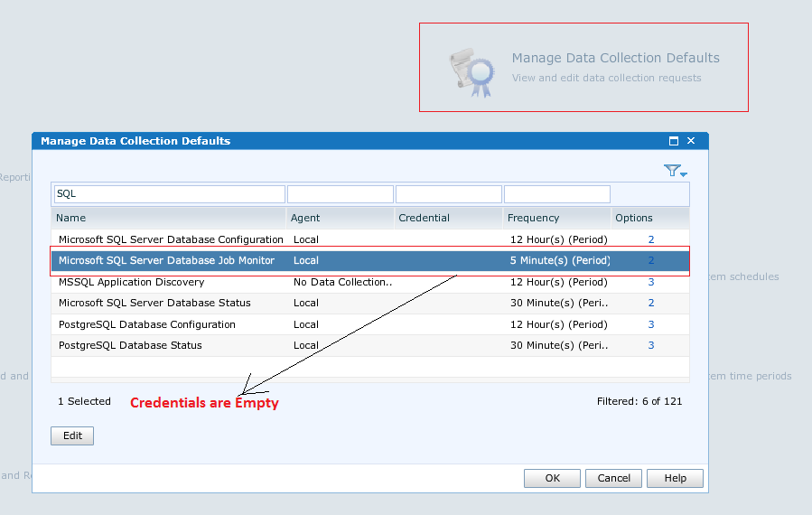Image resolution: width=812 pixels, height=515 pixels.
Task: Click the Agent filter input field
Action: coord(341,193)
